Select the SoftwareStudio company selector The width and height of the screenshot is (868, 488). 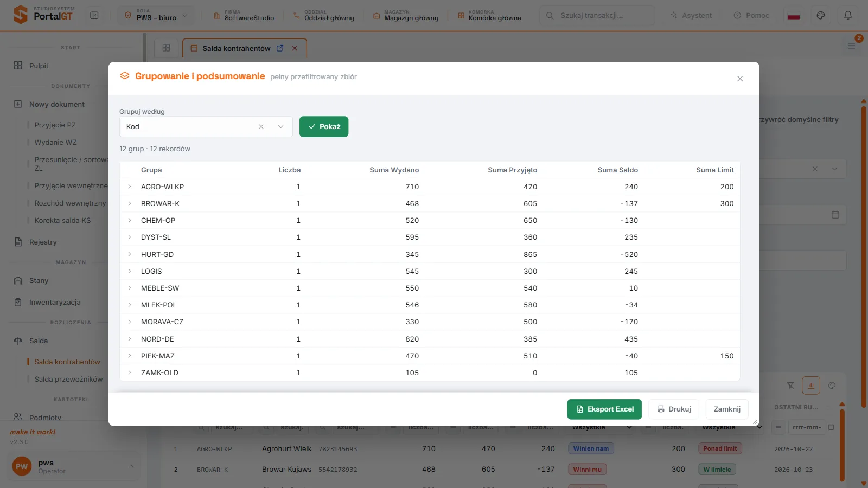tap(244, 16)
